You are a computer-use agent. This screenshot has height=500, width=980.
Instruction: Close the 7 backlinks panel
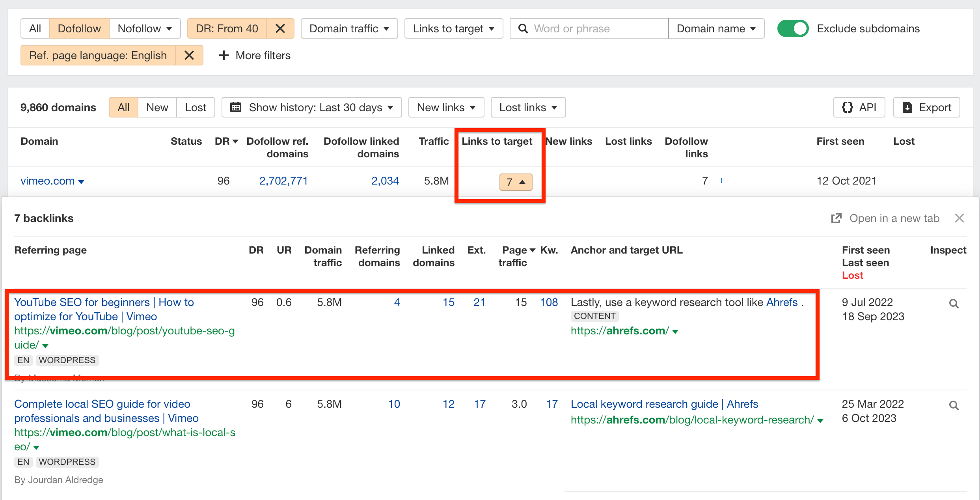coord(960,218)
